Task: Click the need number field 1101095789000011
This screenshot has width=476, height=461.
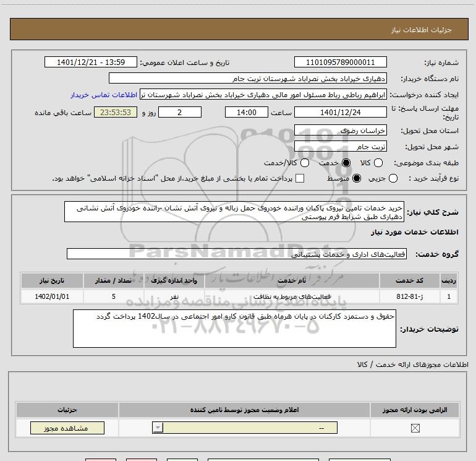Action: click(x=340, y=62)
